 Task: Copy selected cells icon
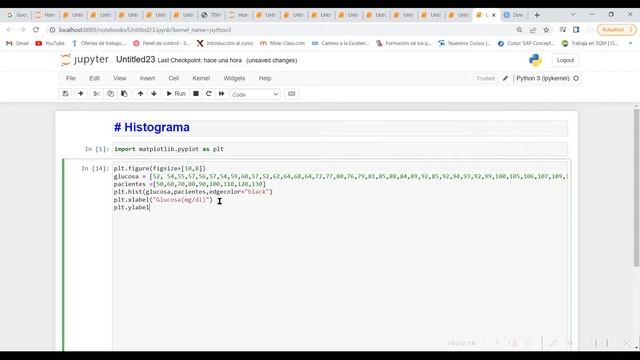[x=110, y=94]
